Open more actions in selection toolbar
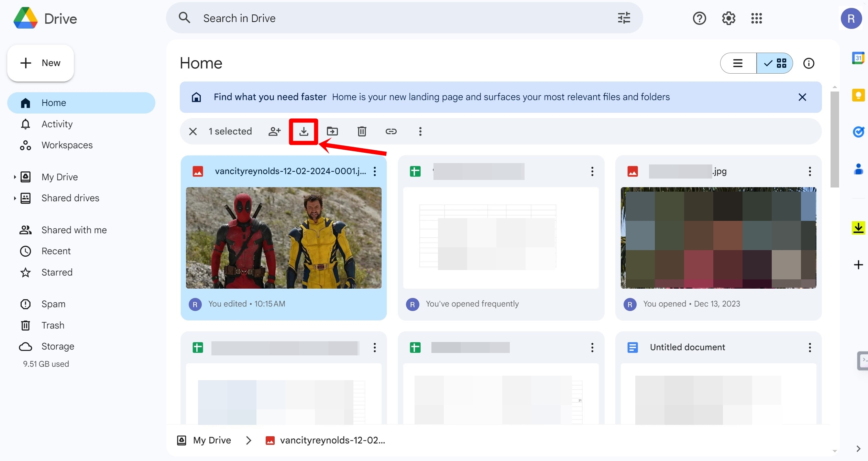 (x=420, y=131)
